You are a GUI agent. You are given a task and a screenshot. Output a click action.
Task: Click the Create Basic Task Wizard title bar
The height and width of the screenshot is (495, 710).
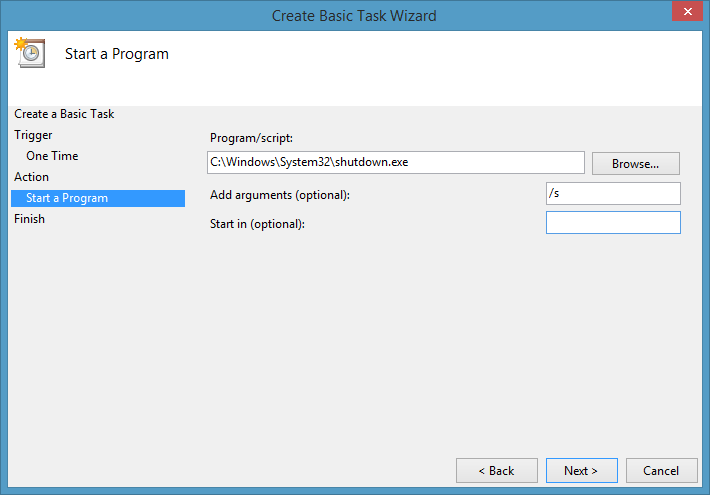pyautogui.click(x=354, y=16)
